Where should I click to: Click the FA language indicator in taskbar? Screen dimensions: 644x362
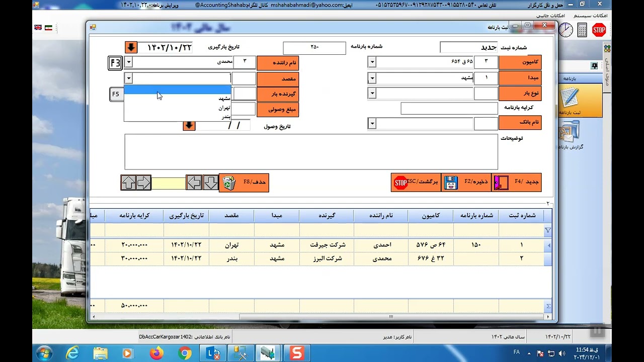(516, 352)
